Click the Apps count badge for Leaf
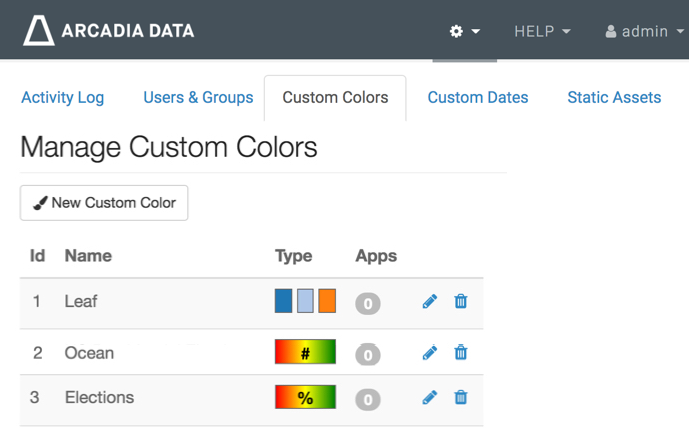Screen dimensions: 689x430 pos(368,302)
